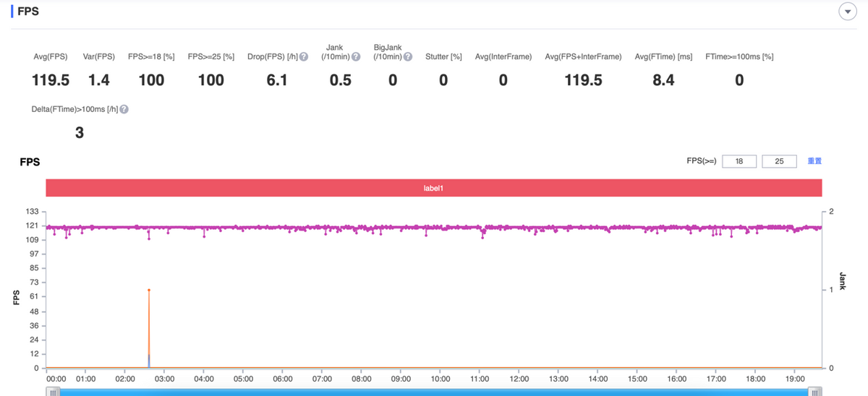Image resolution: width=868 pixels, height=396 pixels.
Task: Click the right handle of the timeline range slider
Action: 815,392
